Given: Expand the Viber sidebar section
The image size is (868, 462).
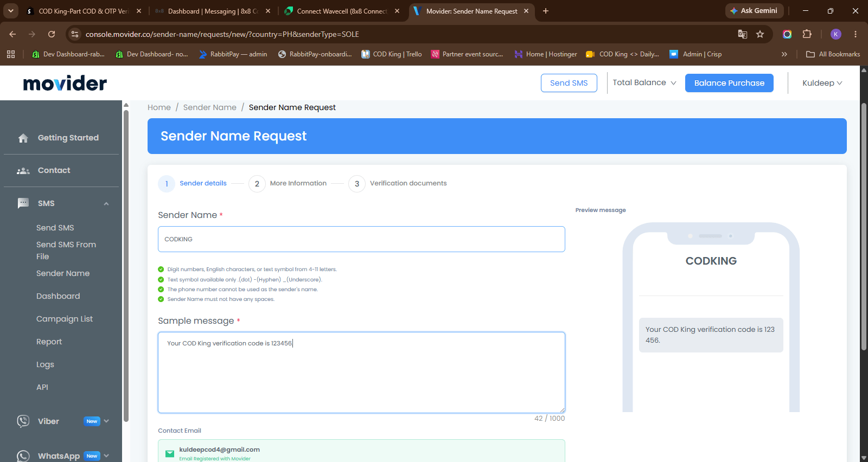Looking at the screenshot, I should 106,421.
